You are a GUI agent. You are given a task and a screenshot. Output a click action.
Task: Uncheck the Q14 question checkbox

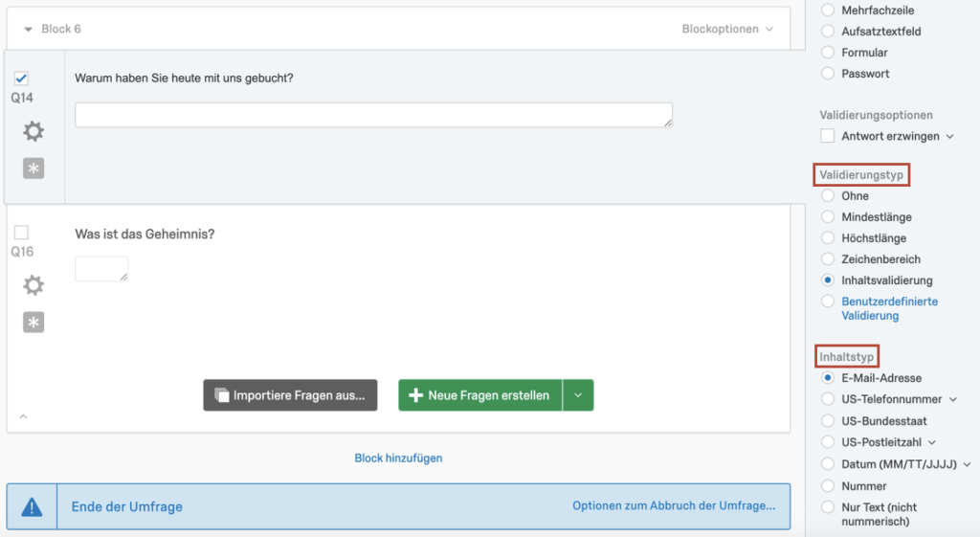coord(21,78)
